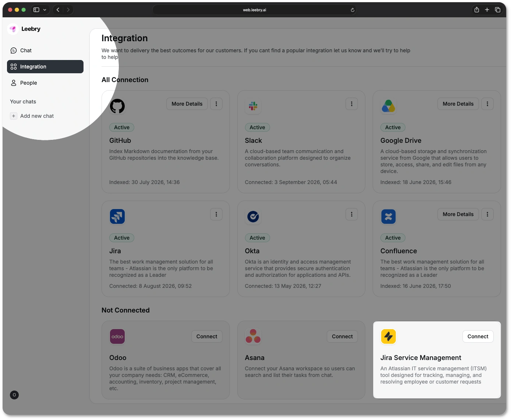
Task: Click the web.leebry.ai address bar
Action: (255, 10)
